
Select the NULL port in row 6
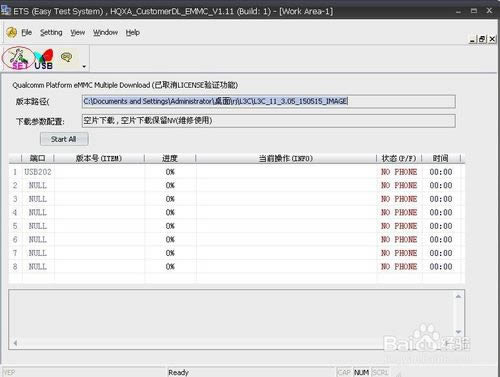tap(38, 239)
